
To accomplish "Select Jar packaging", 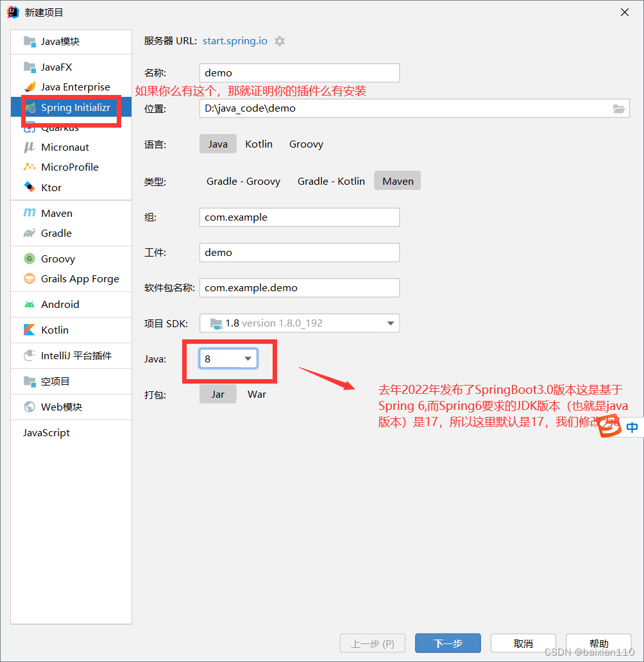I will pyautogui.click(x=218, y=394).
